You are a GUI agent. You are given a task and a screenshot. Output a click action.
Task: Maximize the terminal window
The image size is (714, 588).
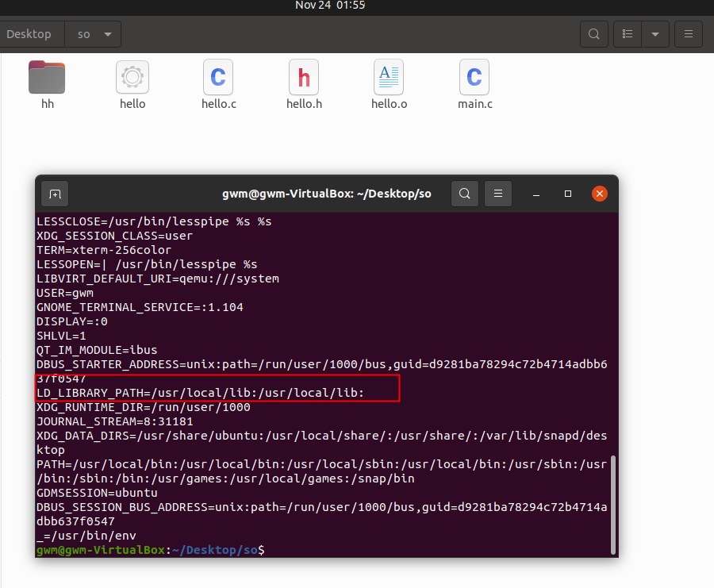click(568, 194)
